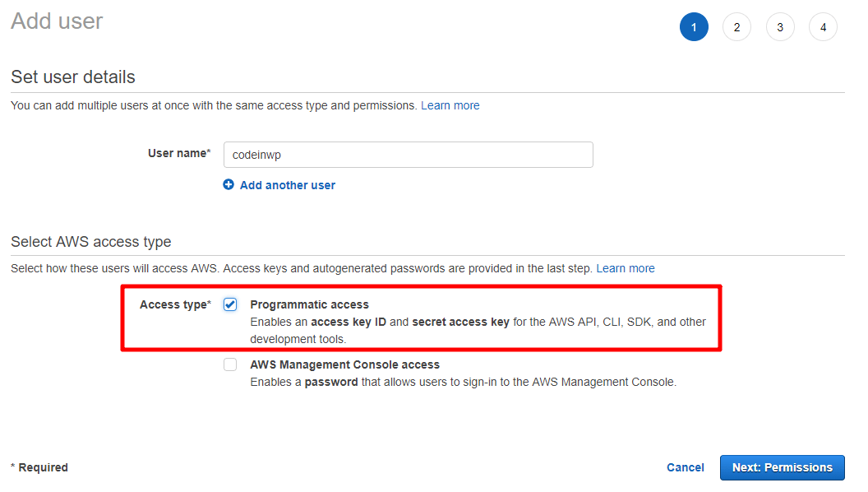Viewport: 868px width, 492px height.
Task: Click the Cancel button
Action: coord(686,467)
